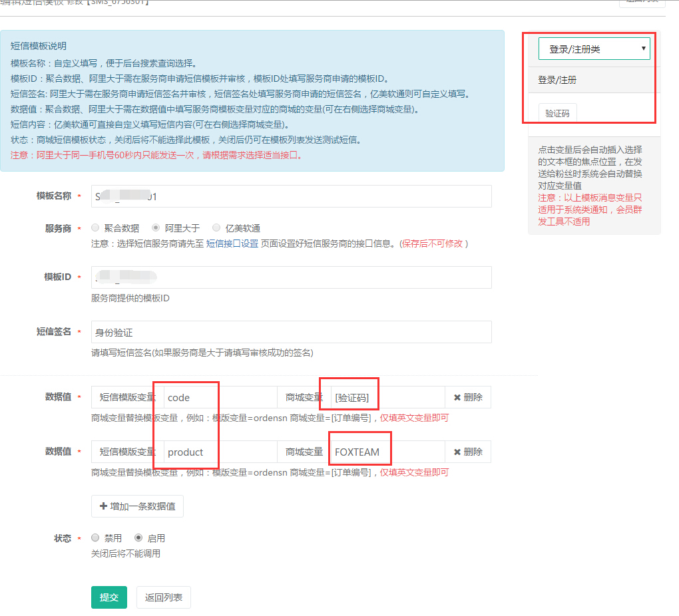Click the mall variable field with FOXTEAM
679x616 pixels.
pyautogui.click(x=386, y=452)
